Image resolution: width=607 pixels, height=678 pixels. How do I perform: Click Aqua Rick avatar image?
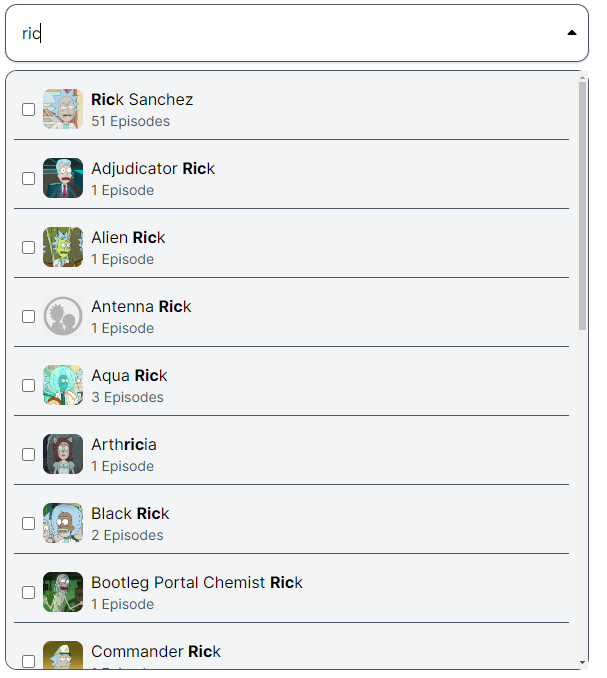coord(63,385)
